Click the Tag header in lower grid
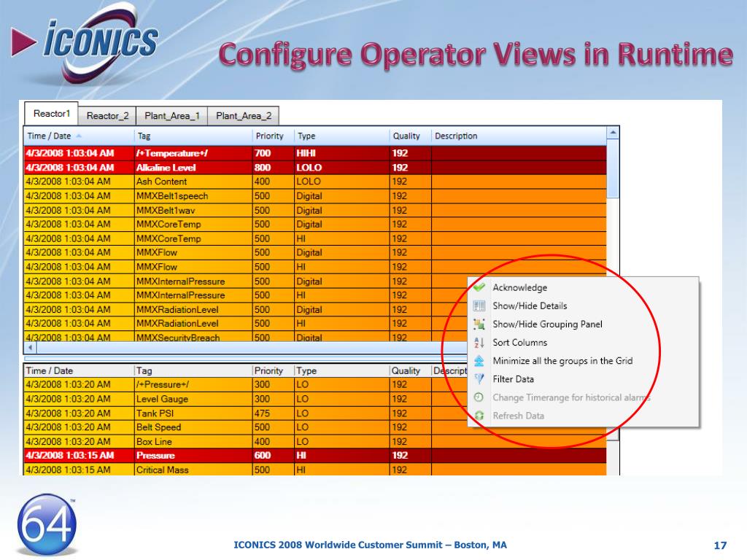The height and width of the screenshot is (560, 747). point(193,370)
